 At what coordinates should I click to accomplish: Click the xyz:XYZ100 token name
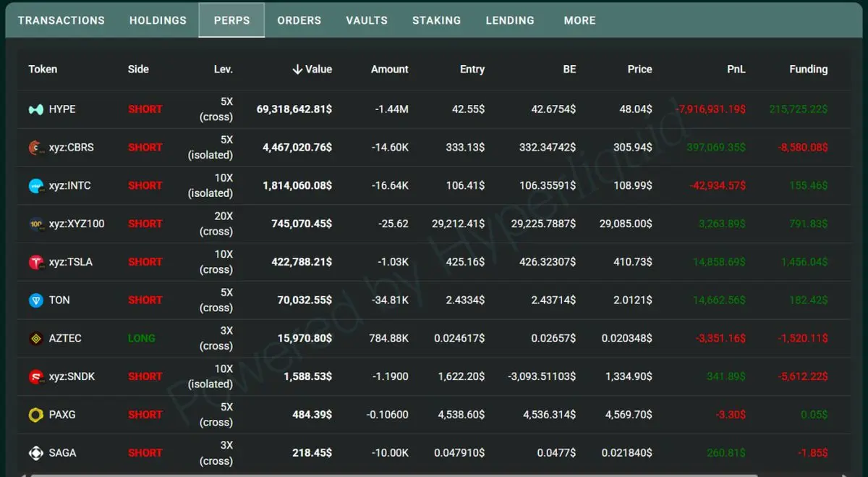click(77, 224)
